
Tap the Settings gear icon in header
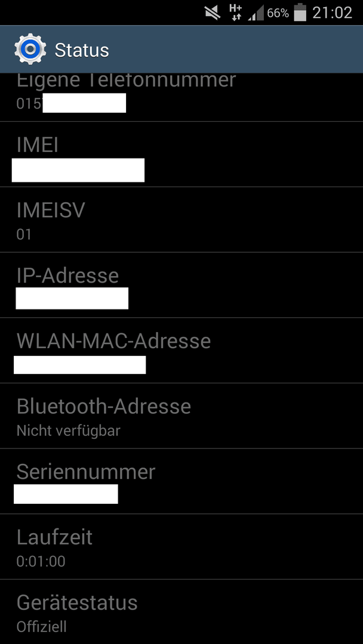[30, 49]
